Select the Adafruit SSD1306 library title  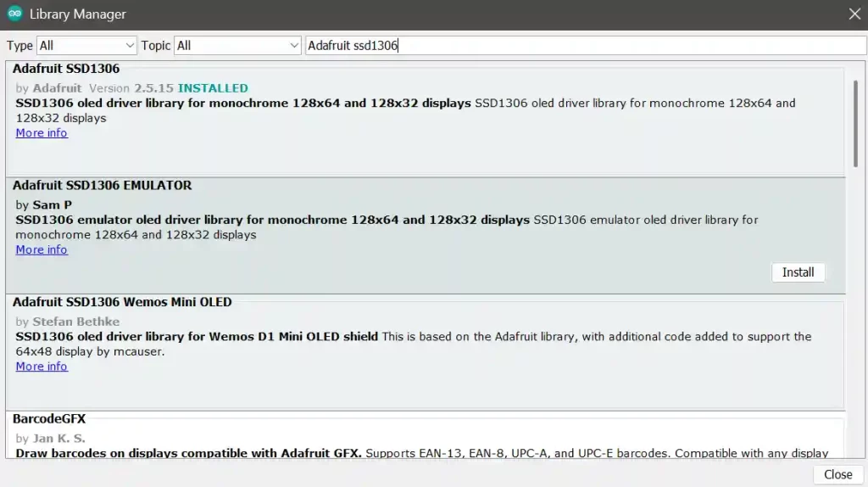click(66, 69)
